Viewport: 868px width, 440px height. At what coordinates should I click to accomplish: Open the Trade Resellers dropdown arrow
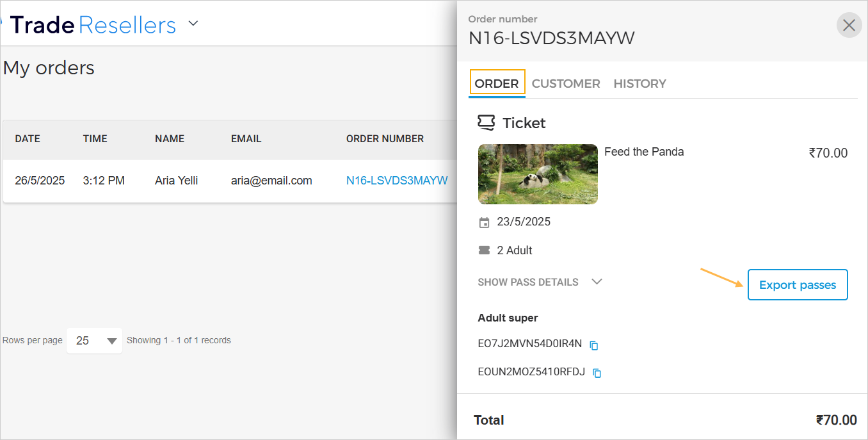click(x=193, y=24)
